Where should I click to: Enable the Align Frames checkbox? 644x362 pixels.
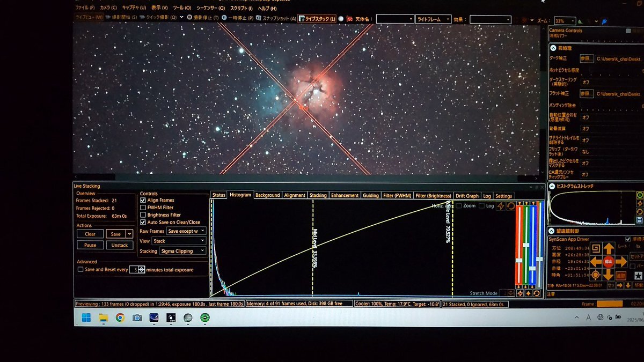point(143,200)
